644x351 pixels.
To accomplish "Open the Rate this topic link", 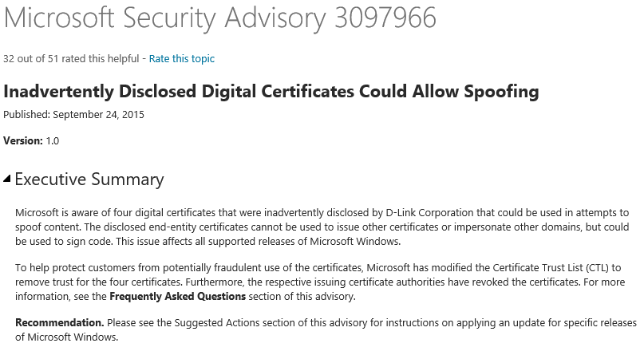I will [181, 59].
